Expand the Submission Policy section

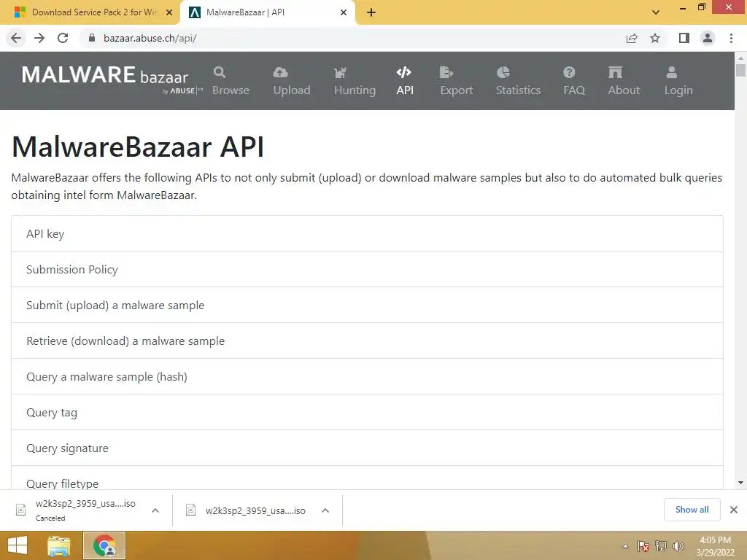click(368, 270)
